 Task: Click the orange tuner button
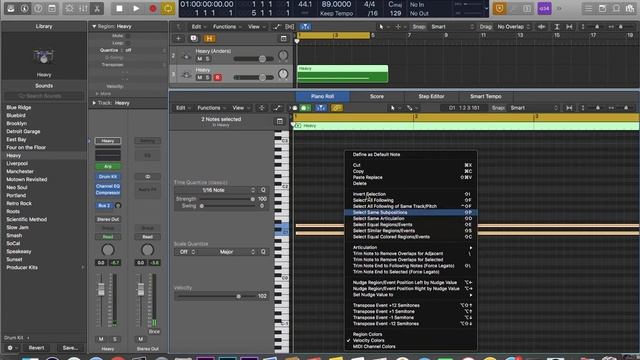click(499, 8)
